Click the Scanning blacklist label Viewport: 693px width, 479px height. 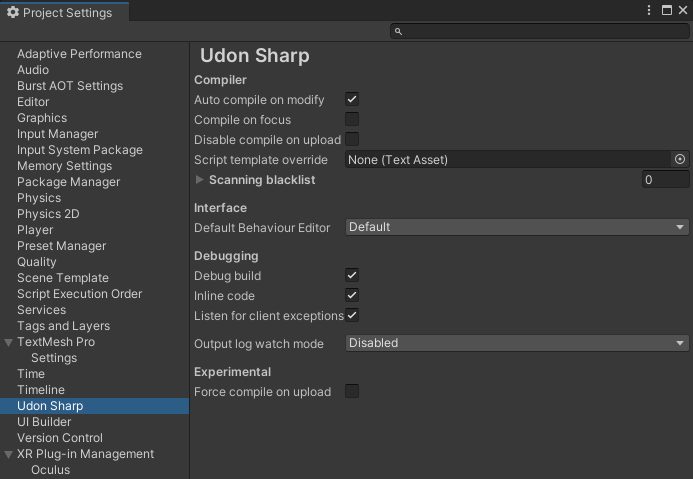click(262, 179)
